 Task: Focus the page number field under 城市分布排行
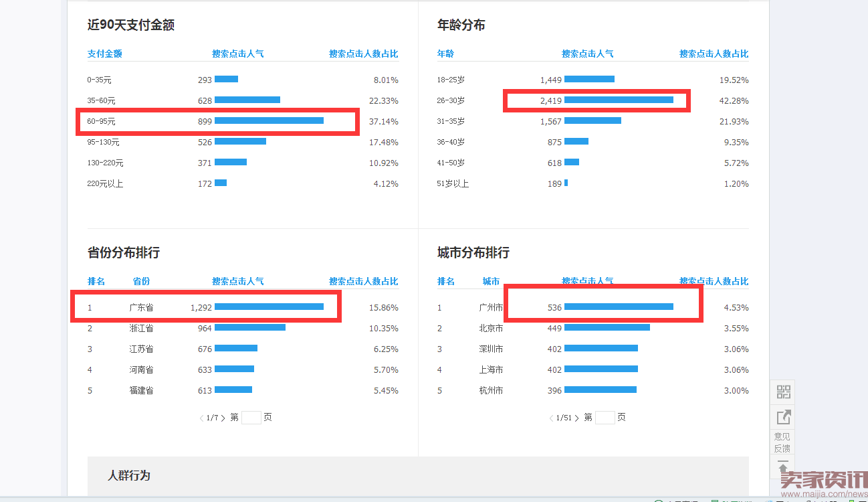(605, 418)
